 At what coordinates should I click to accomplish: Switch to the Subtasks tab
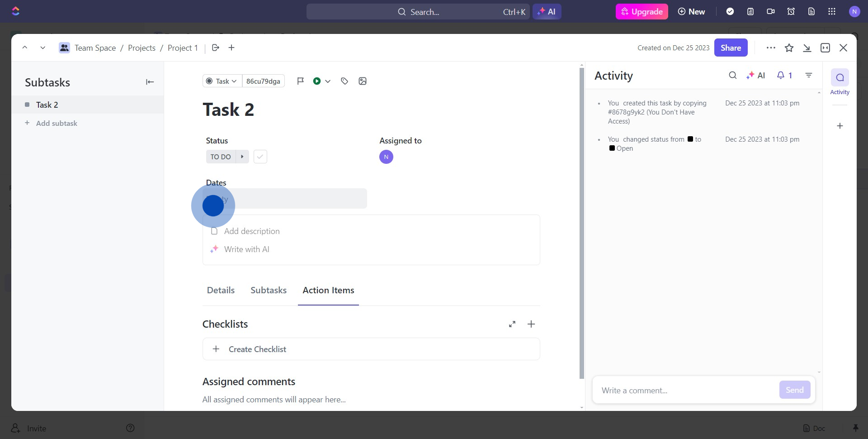(269, 290)
